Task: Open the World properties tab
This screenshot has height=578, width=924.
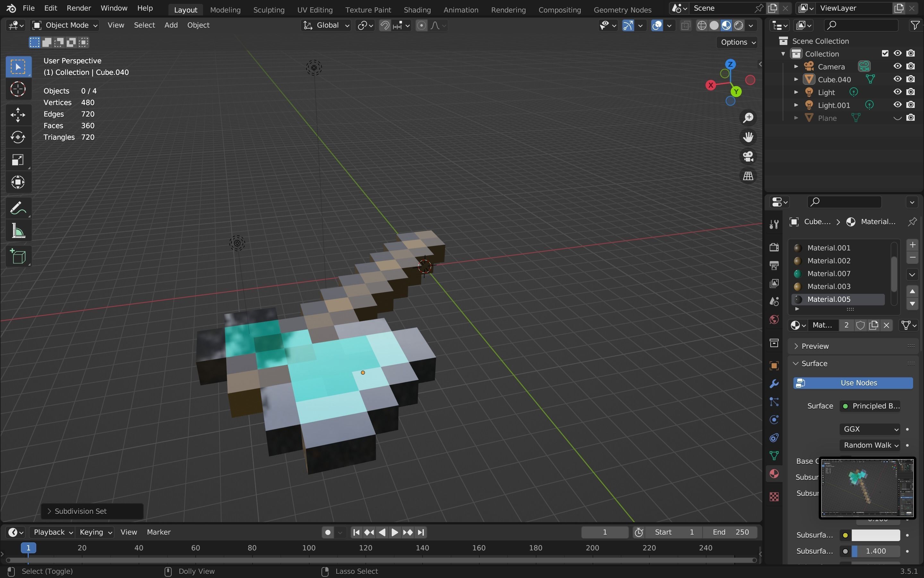Action: point(774,319)
